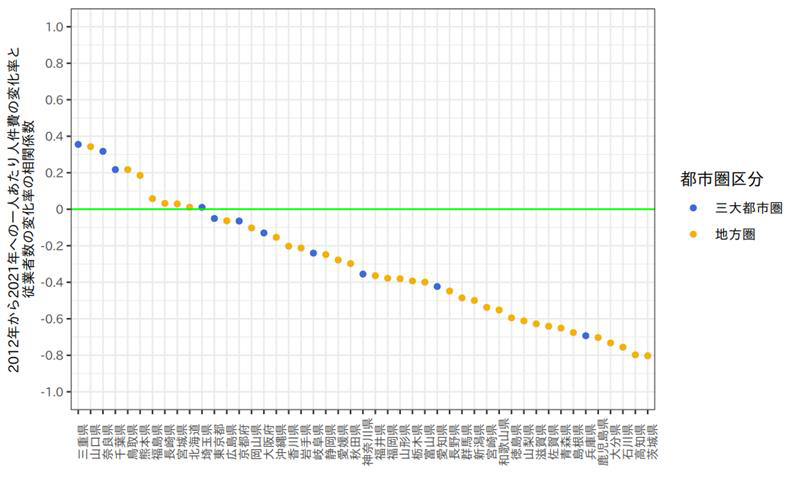Click the 高知県 data point

(636, 354)
